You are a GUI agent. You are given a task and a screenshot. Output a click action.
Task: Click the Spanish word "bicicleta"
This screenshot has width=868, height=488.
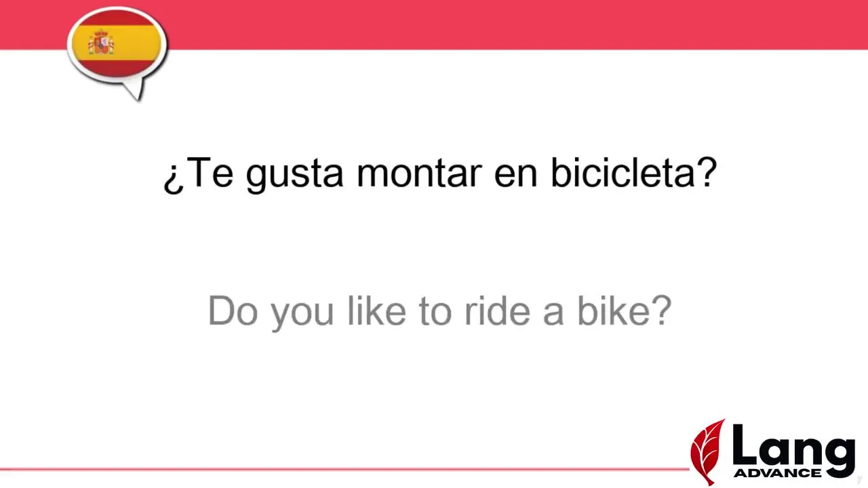[621, 173]
